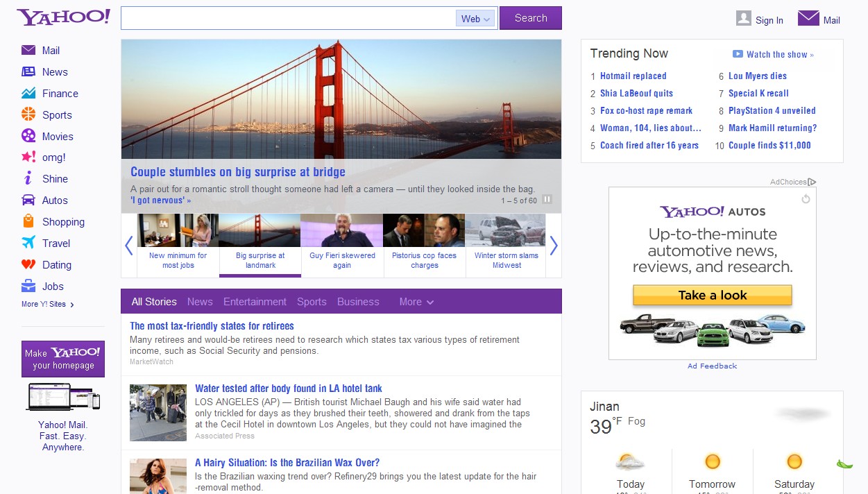Click Saturday's sunny weather forecast icon
This screenshot has width=868, height=494.
(794, 461)
